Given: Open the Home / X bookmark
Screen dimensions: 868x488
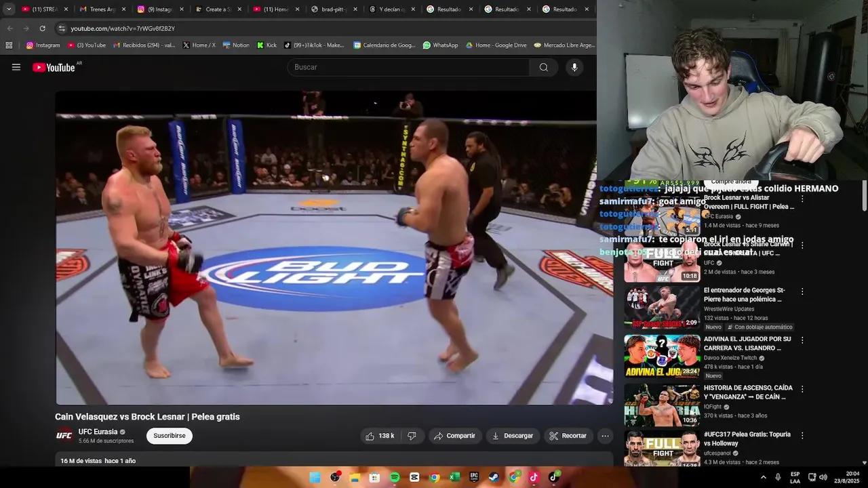Looking at the screenshot, I should (199, 45).
